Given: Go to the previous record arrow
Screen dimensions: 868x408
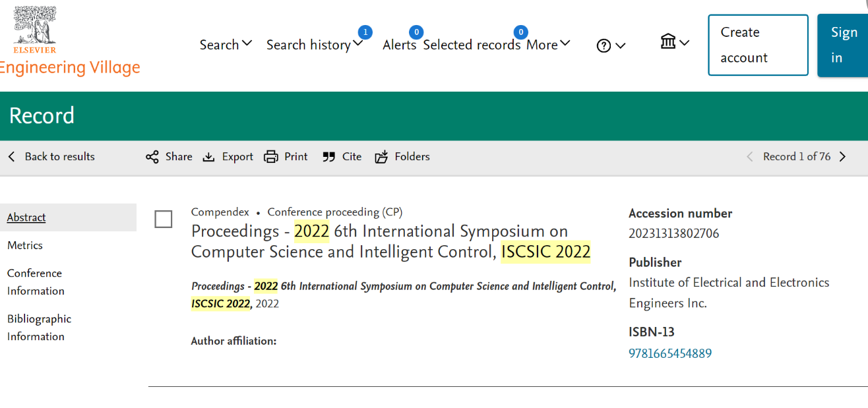Looking at the screenshot, I should 749,156.
